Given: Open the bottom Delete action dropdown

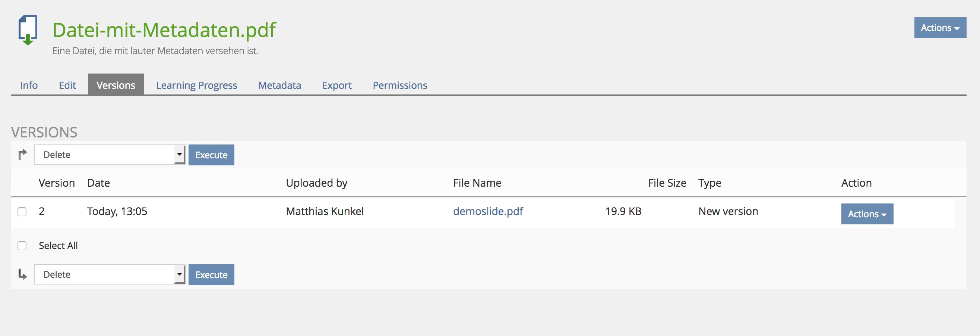Looking at the screenshot, I should (x=110, y=275).
